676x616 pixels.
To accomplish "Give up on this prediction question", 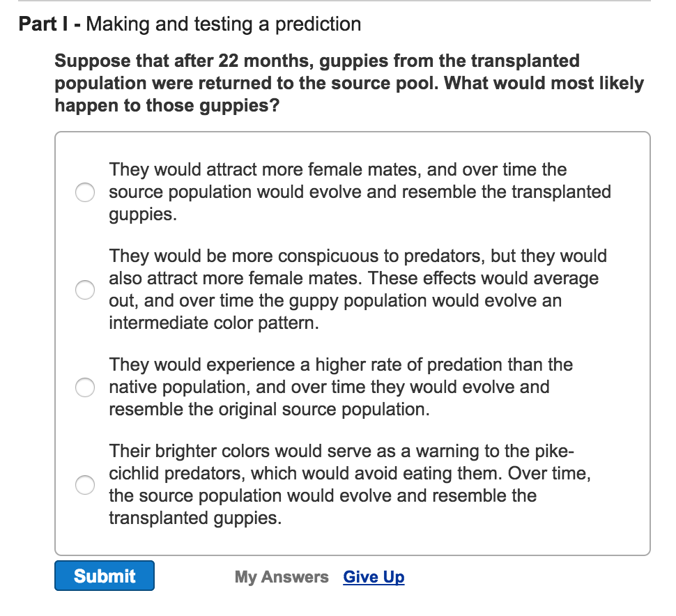I will point(374,577).
